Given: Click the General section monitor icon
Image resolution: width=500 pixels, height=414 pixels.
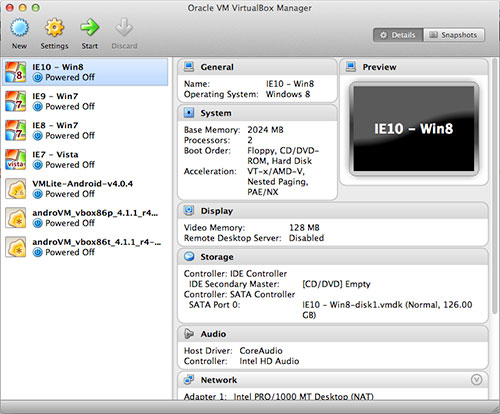Looking at the screenshot, I should (189, 67).
